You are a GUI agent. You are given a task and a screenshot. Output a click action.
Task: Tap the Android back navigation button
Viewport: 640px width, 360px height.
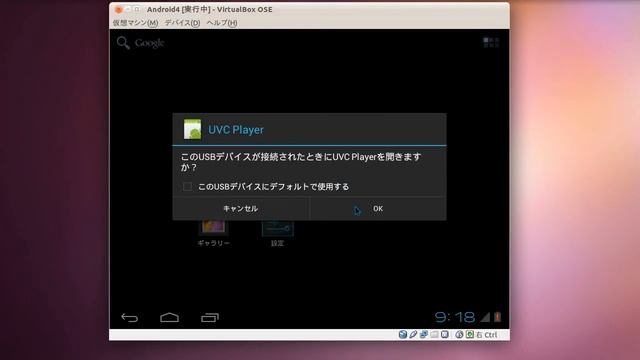pos(129,317)
